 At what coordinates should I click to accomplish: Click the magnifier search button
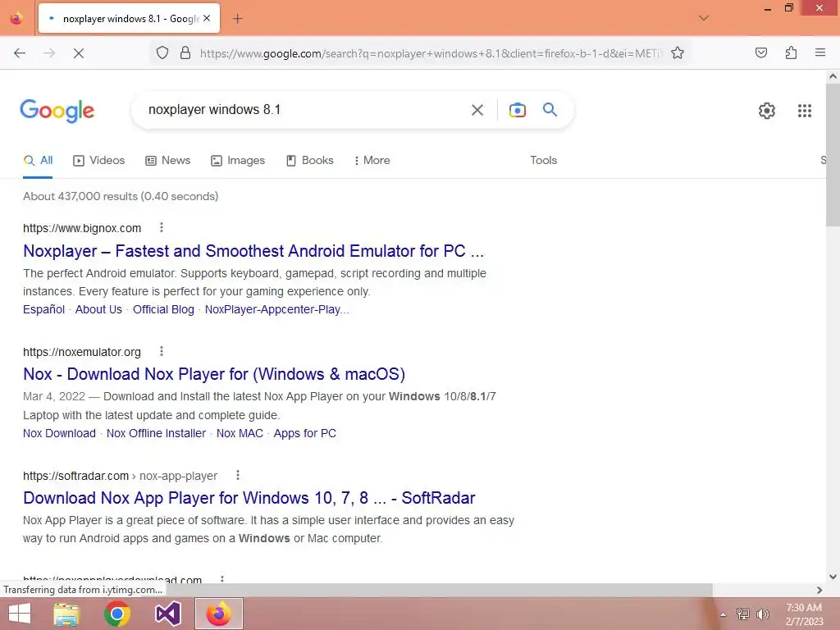(x=550, y=110)
